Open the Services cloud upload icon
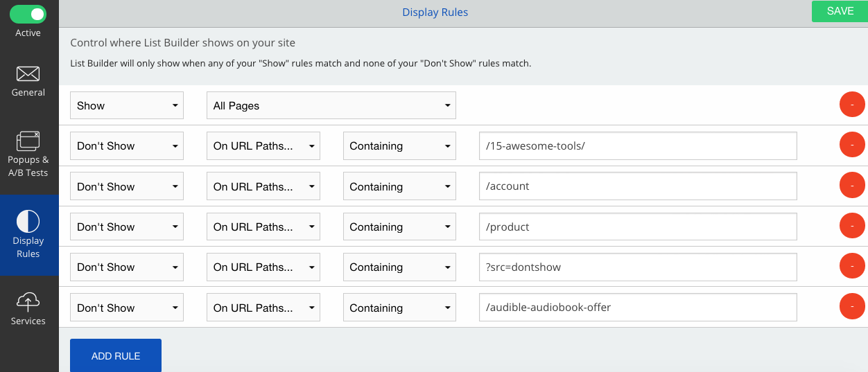Viewport: 868px width, 372px height. tap(28, 301)
